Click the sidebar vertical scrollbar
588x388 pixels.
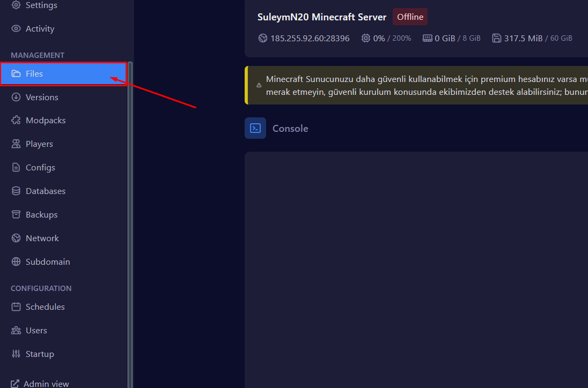(x=130, y=225)
